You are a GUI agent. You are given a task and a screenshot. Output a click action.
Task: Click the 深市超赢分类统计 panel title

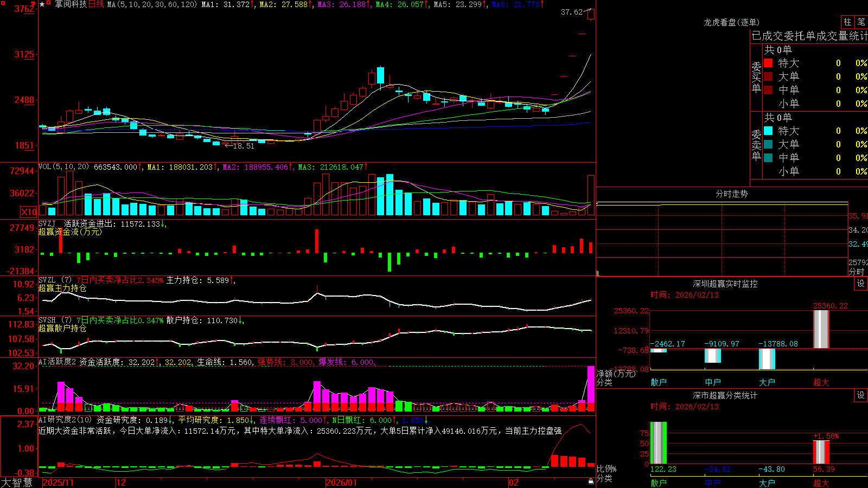[x=725, y=395]
